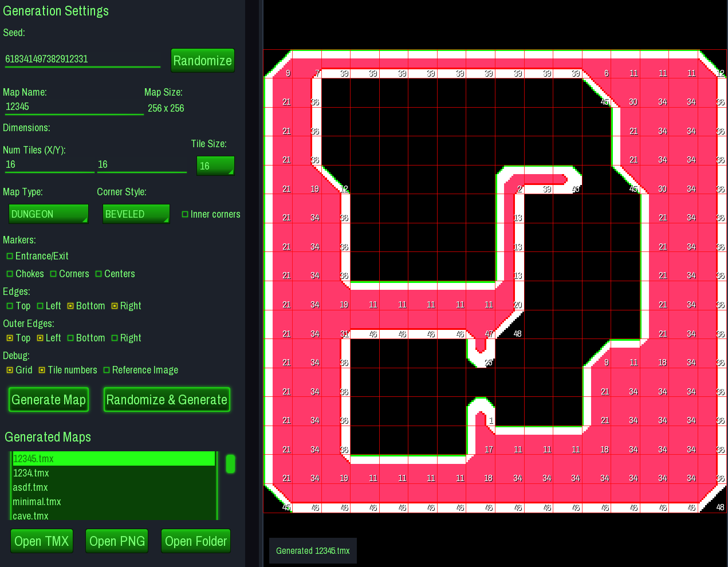728x567 pixels.
Task: Focus the Seed input field
Action: pos(82,60)
